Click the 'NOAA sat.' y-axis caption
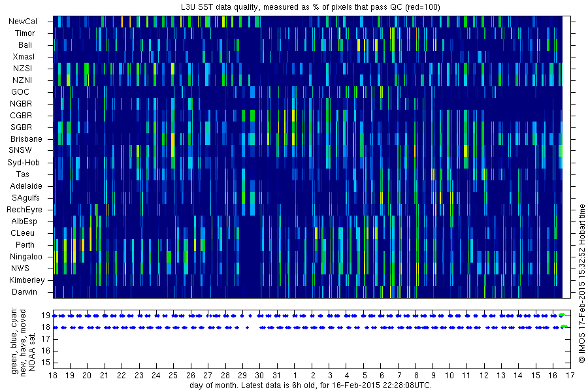The height and width of the screenshot is (392, 588). click(32, 351)
